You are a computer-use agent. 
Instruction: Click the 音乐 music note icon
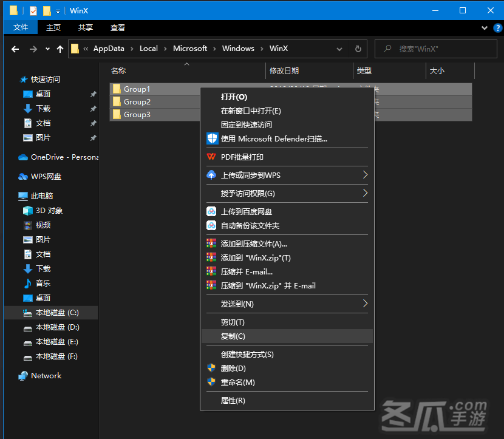28,283
